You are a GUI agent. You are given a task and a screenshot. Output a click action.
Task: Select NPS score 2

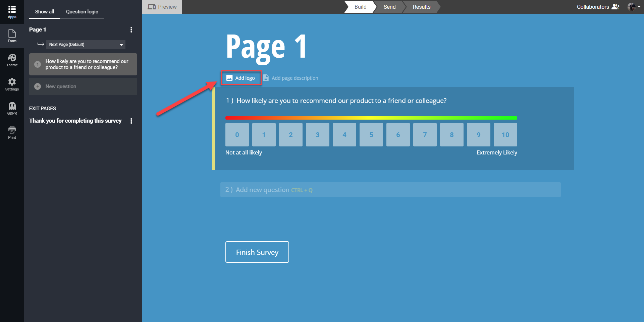coord(291,135)
